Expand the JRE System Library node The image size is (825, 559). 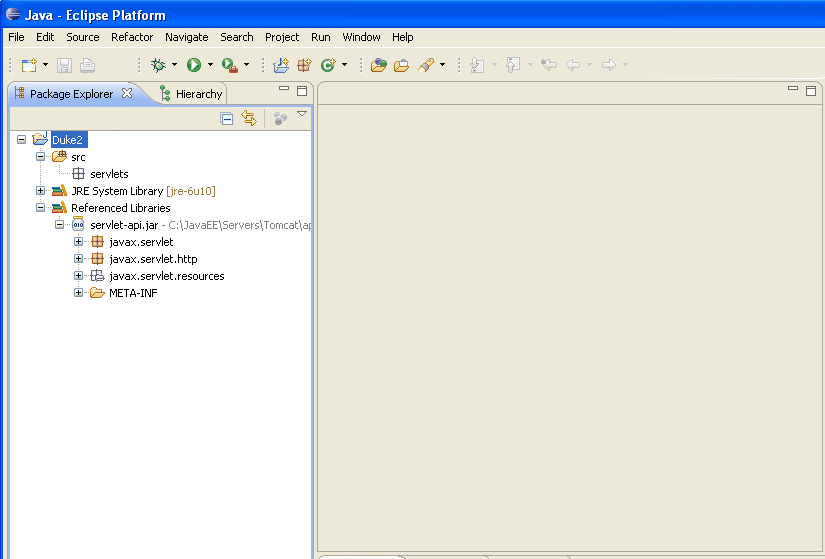[41, 191]
